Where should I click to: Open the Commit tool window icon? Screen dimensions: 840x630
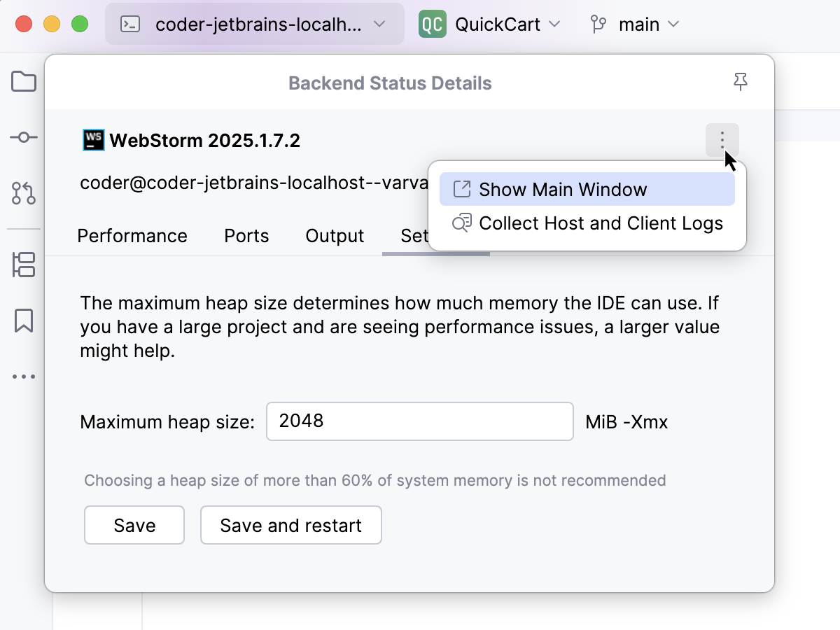click(x=24, y=137)
